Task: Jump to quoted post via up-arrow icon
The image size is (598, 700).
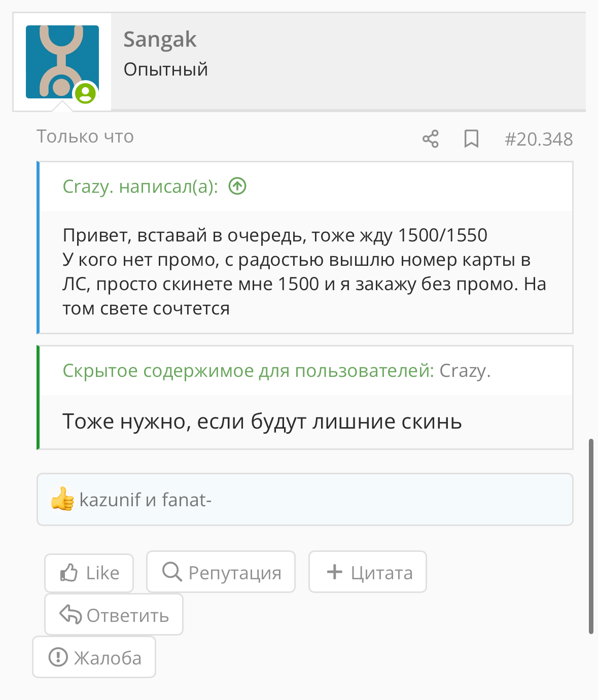Action: 237,186
